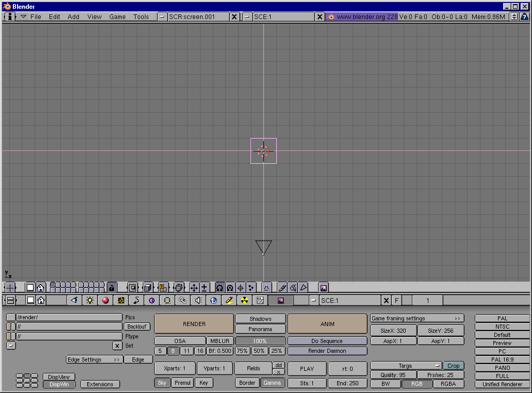This screenshot has width=532, height=393.
Task: Click the Quality: 95 slider
Action: [x=393, y=375]
